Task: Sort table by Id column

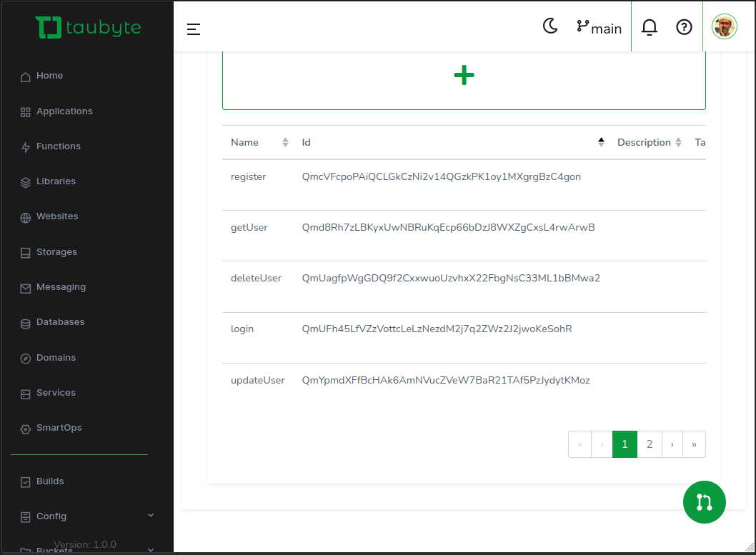Action: tap(601, 142)
